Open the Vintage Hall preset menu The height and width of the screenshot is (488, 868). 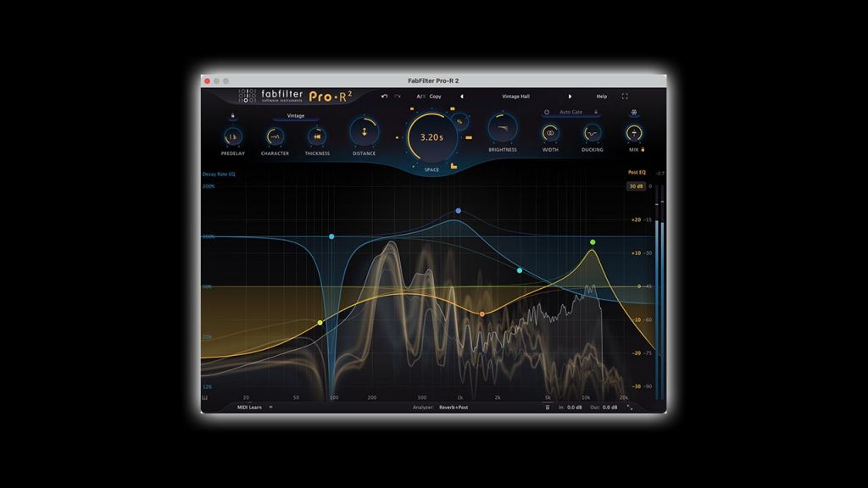click(x=515, y=97)
